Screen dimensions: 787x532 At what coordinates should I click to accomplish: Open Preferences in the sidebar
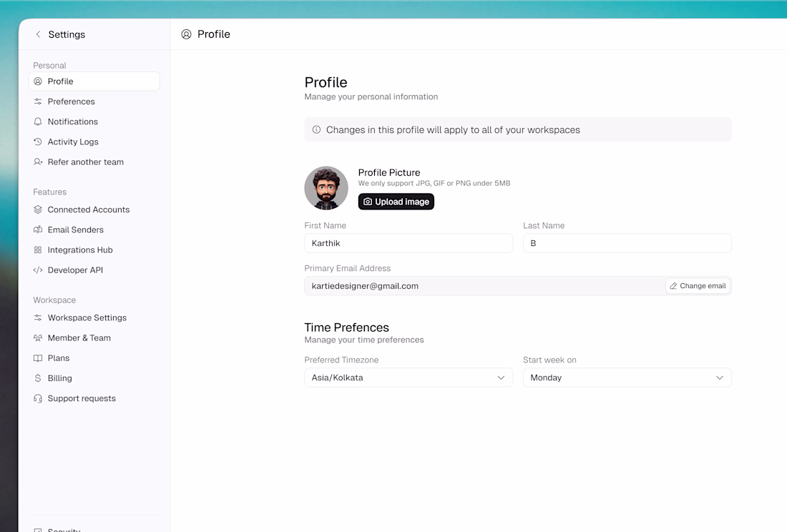(x=71, y=102)
